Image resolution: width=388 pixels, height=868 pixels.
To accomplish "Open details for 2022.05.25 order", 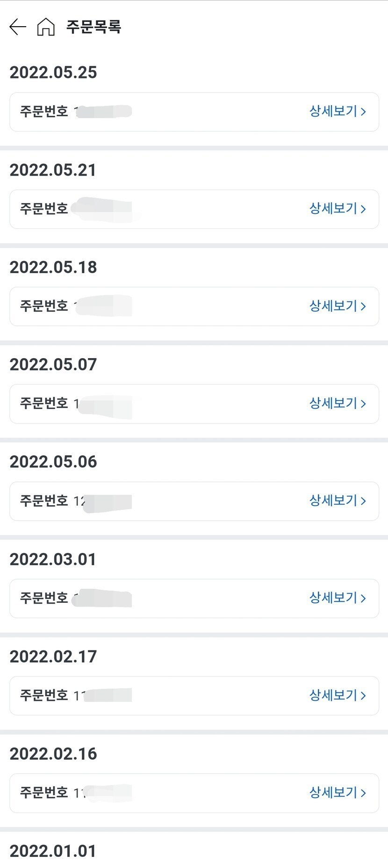I will pos(337,112).
